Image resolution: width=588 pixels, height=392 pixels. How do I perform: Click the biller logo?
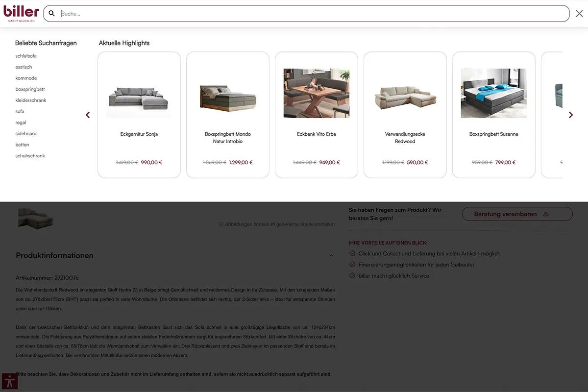[21, 13]
